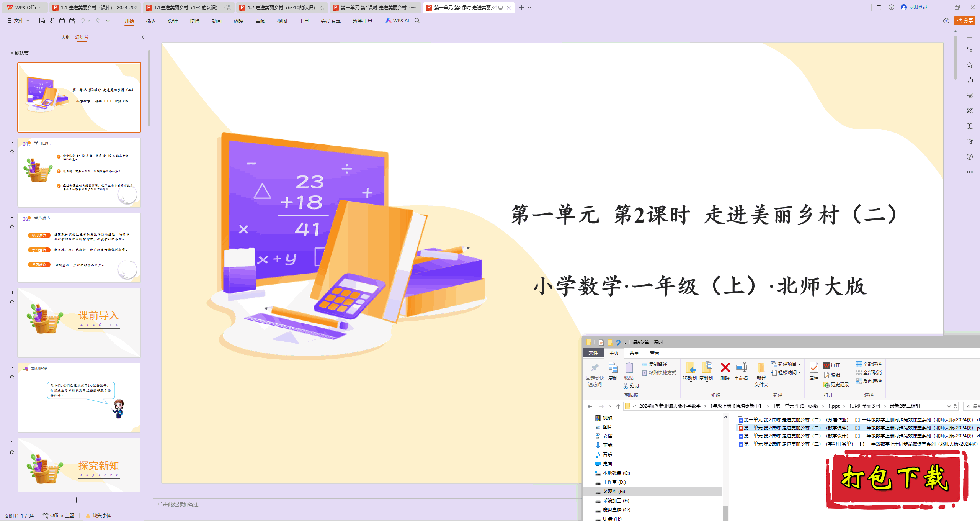Image resolution: width=980 pixels, height=521 pixels.
Task: Click 复制路径 in Explorer ribbon
Action: click(655, 364)
